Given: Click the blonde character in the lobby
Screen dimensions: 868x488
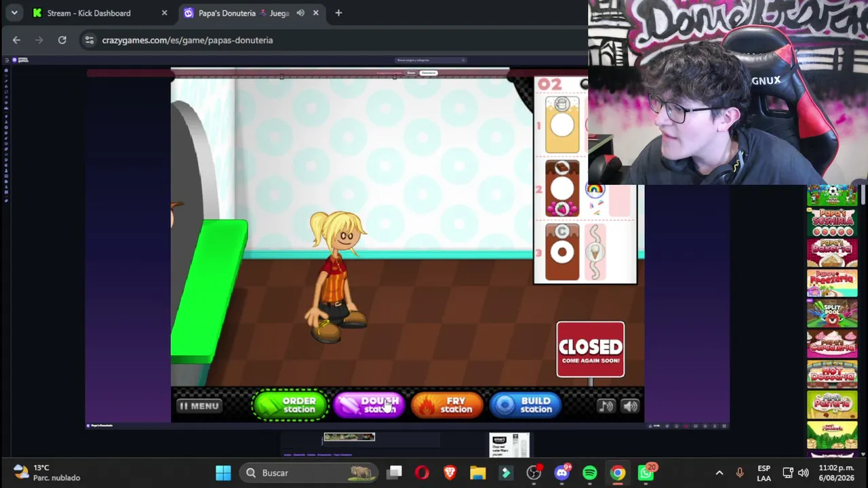Looking at the screenshot, I should point(337,277).
